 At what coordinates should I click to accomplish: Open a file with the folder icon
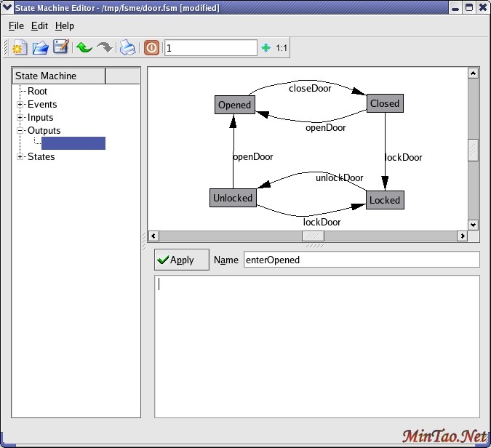[41, 48]
